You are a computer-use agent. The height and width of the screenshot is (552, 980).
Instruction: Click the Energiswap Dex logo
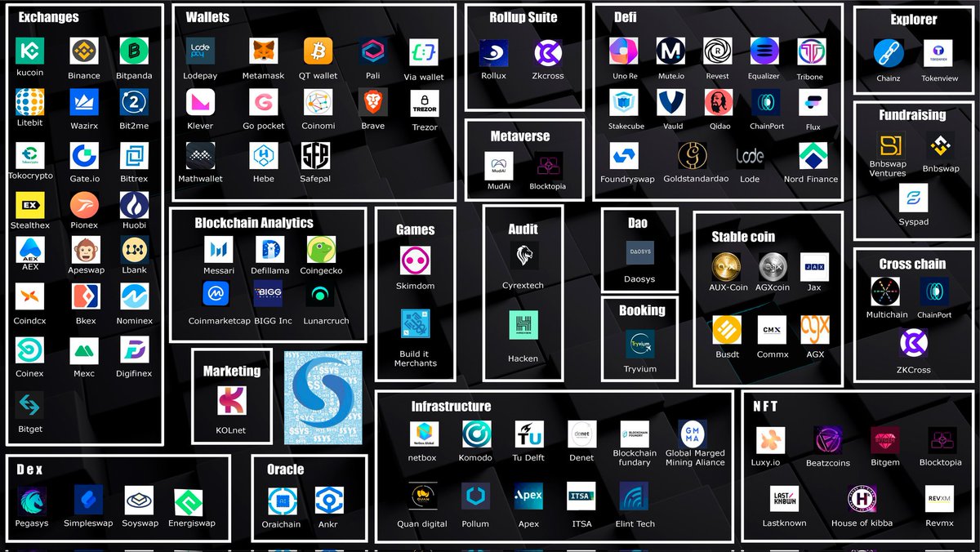click(189, 501)
